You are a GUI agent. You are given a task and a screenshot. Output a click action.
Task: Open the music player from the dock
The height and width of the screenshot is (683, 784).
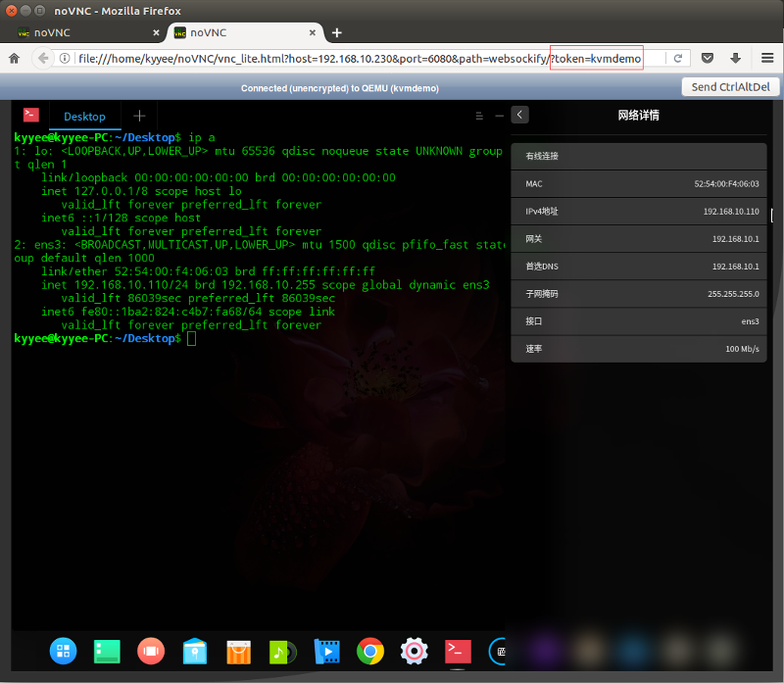282,651
